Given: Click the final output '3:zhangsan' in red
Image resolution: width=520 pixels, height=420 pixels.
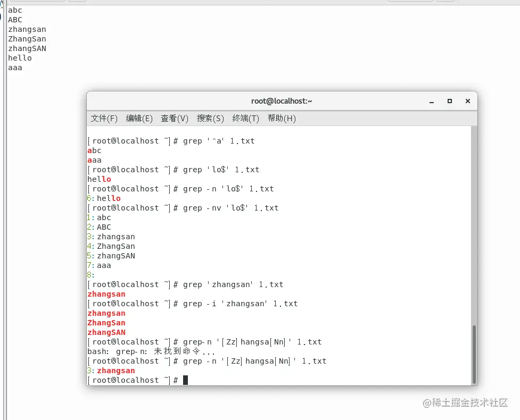Looking at the screenshot, I should tap(111, 371).
